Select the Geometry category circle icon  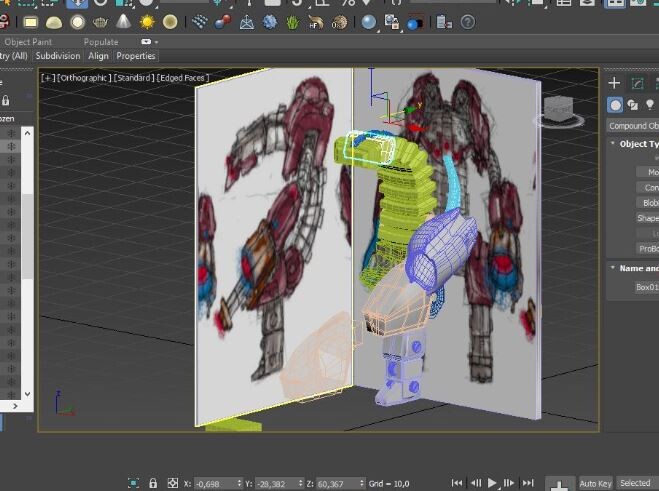pos(615,105)
